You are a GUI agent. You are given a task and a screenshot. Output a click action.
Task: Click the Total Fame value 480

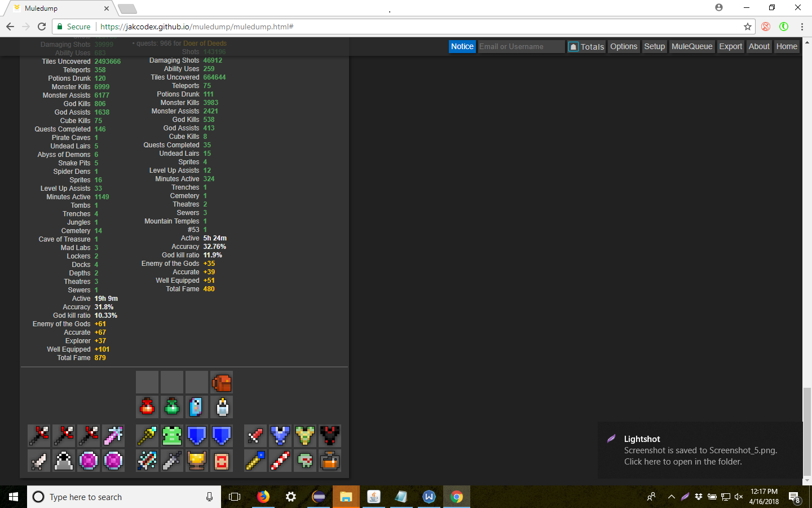[209, 289]
